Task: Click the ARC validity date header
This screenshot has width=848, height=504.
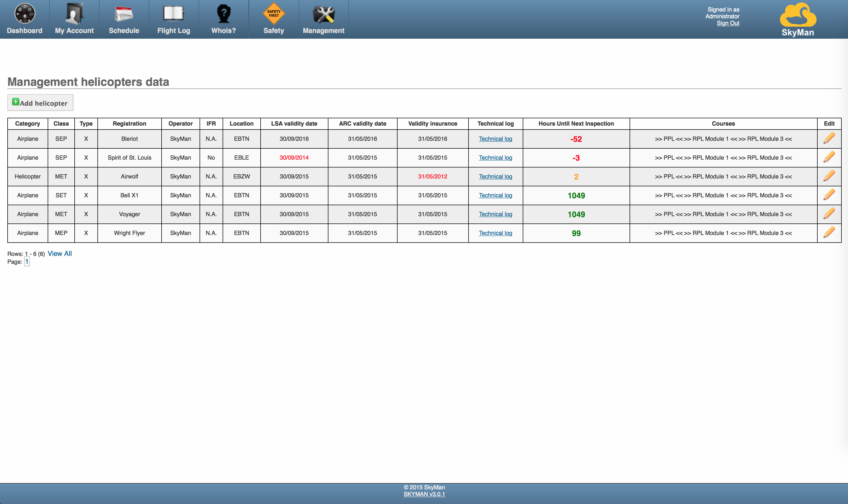Action: coord(362,124)
